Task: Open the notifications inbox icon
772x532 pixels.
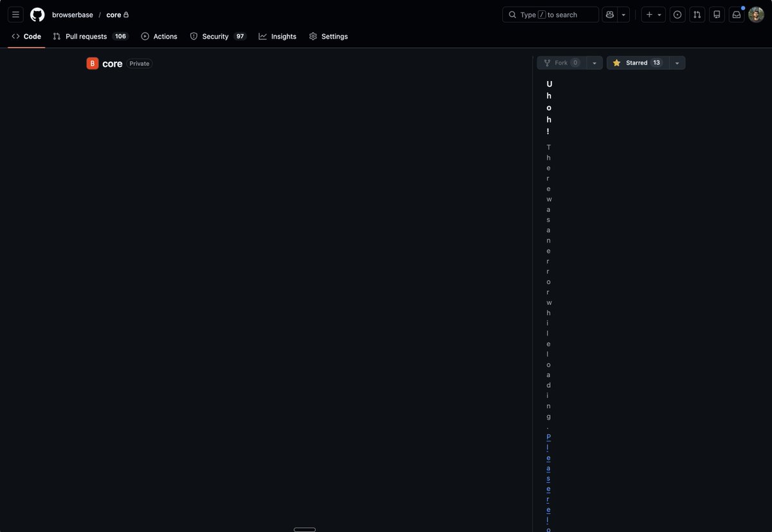Action: coord(737,15)
